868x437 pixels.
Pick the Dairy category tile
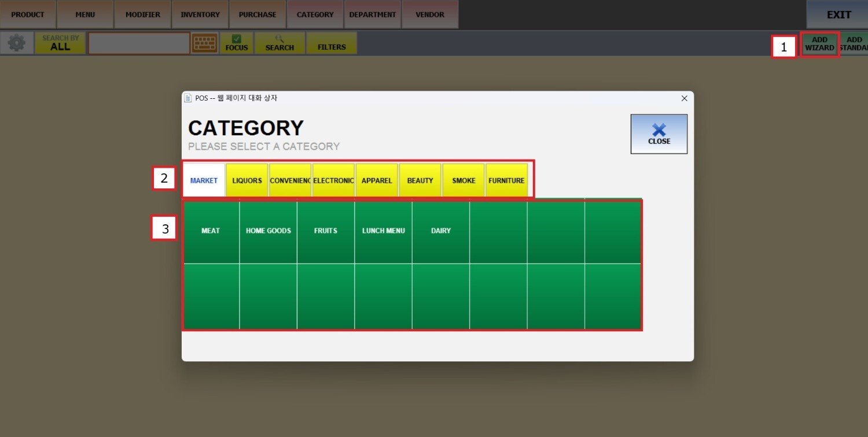tap(440, 231)
